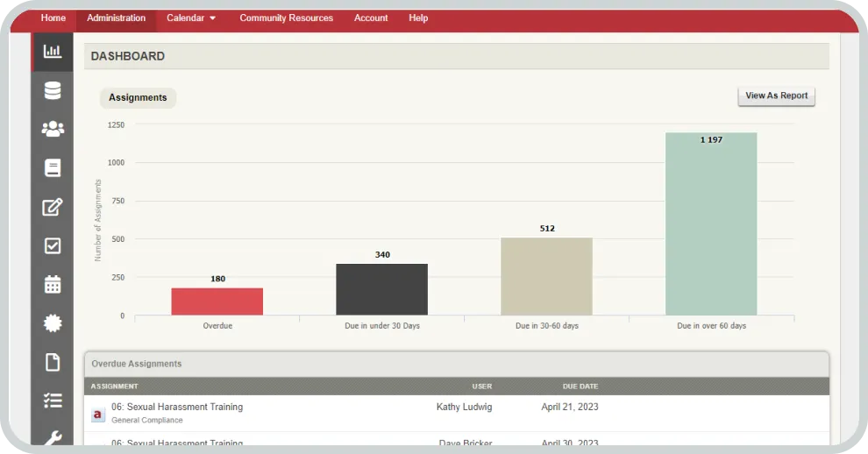Open the 06: Sexual Harassment Training assignment
Image resolution: width=868 pixels, height=454 pixels.
[177, 408]
